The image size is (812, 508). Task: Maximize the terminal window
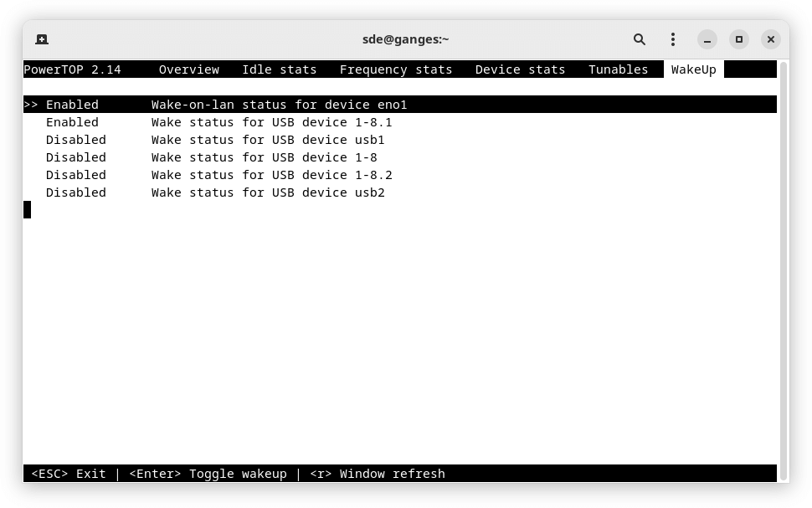(739, 39)
